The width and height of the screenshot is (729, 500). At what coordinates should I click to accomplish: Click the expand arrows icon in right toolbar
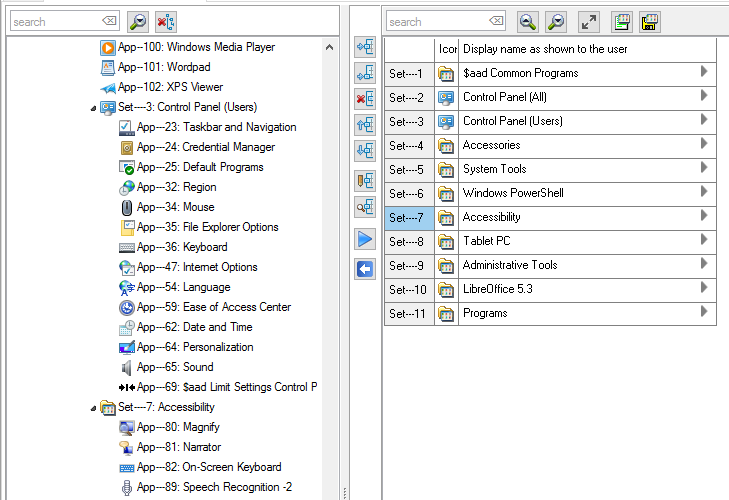pyautogui.click(x=589, y=21)
